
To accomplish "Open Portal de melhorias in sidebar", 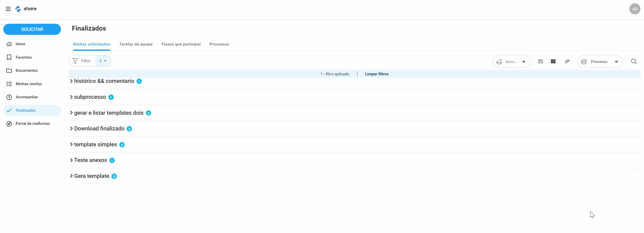I will (x=33, y=124).
